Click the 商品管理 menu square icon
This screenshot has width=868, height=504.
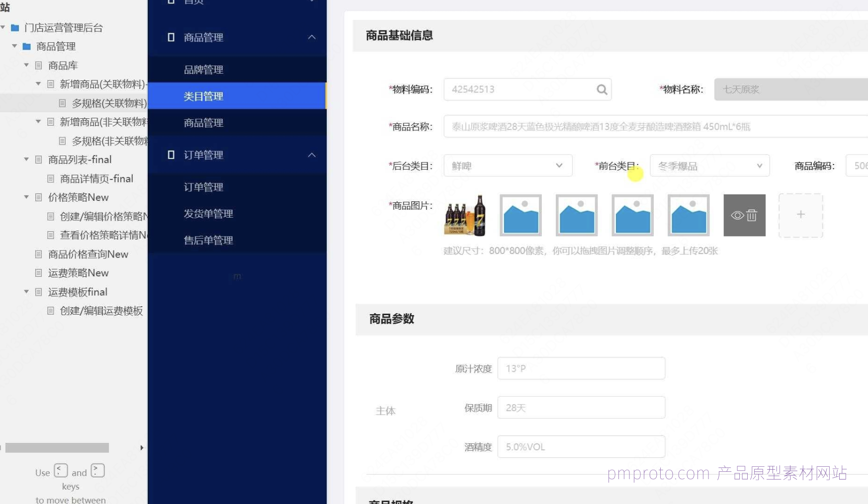[171, 37]
